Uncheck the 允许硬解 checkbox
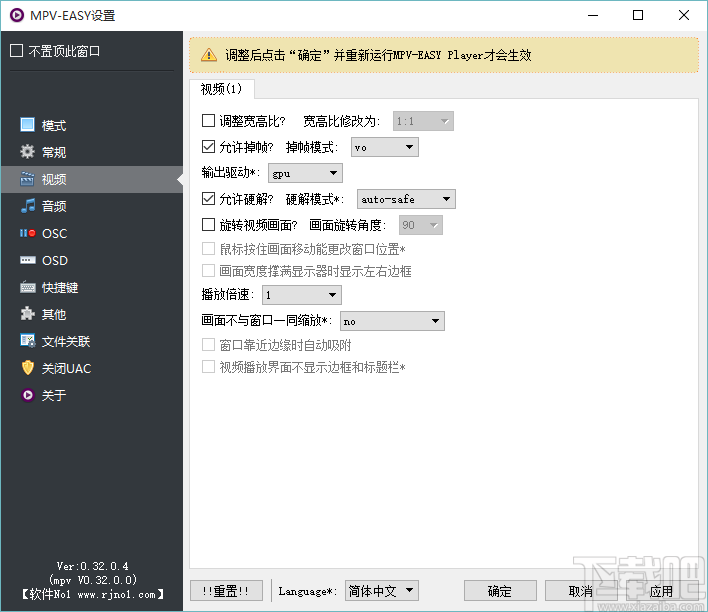Viewport: 708px width, 612px height. (x=209, y=199)
